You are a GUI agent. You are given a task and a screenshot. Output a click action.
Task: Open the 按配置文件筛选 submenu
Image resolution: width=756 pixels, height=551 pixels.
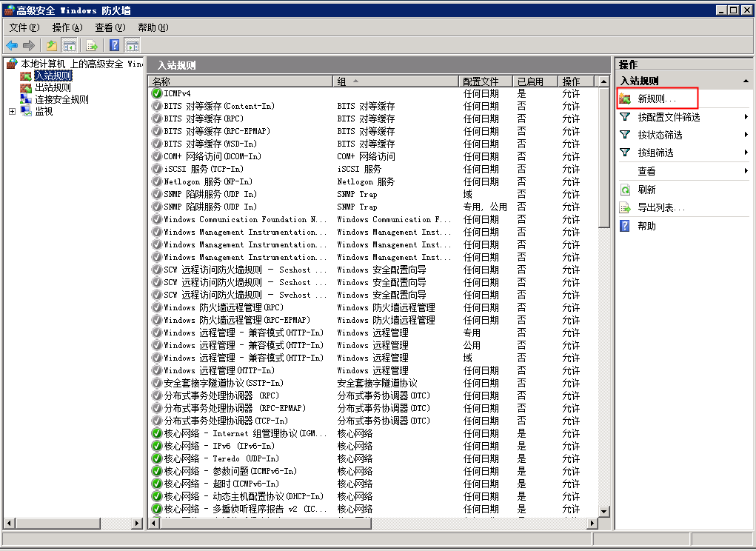click(669, 117)
